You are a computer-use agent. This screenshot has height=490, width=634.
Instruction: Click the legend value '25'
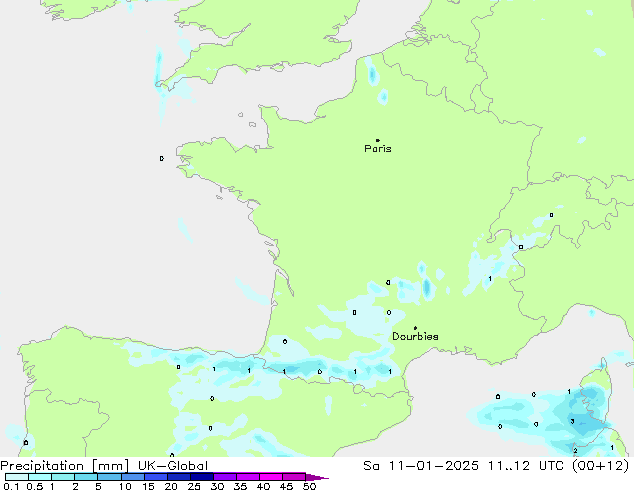click(x=194, y=486)
